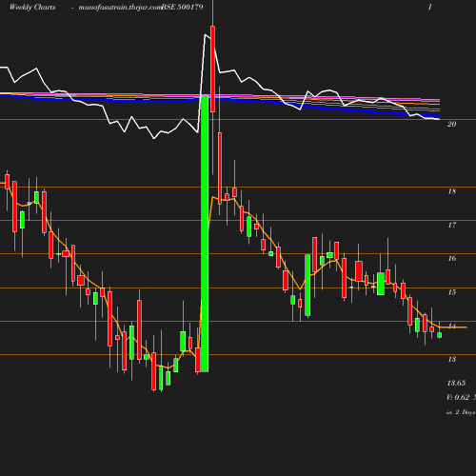Click the price axis label 15
The width and height of the screenshot is (476, 476).
[451, 292]
